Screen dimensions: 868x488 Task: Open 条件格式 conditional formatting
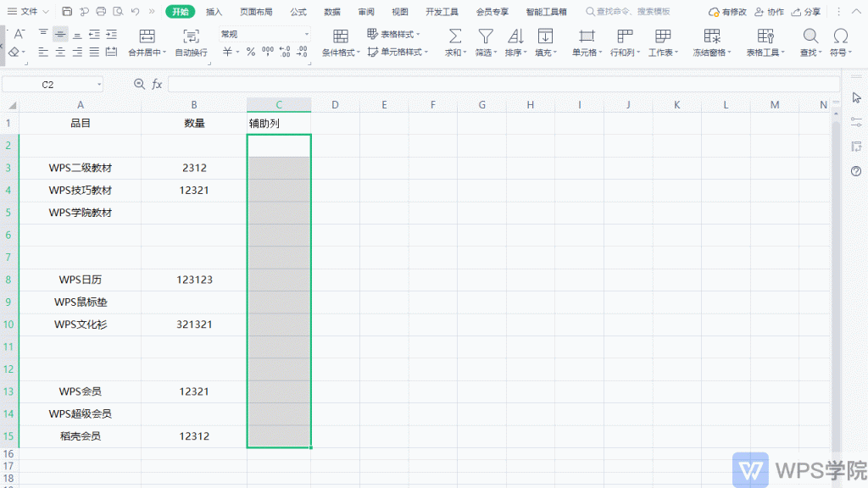click(341, 43)
